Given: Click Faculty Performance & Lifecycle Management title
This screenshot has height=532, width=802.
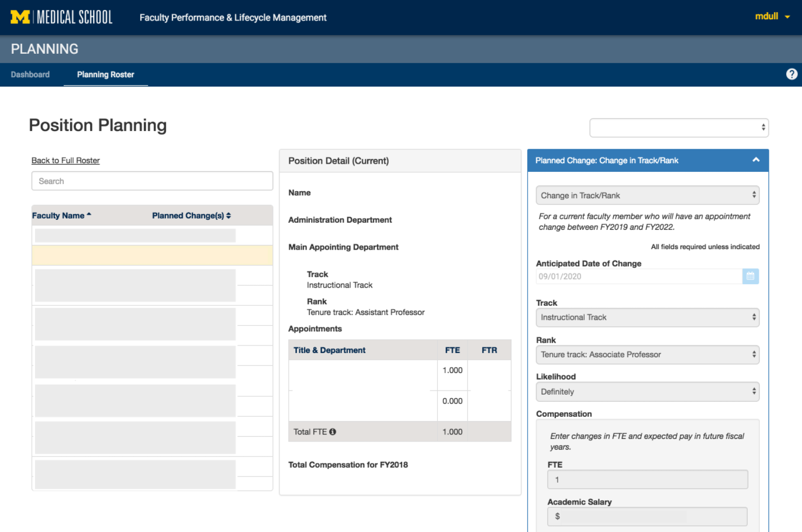Looking at the screenshot, I should click(x=233, y=18).
